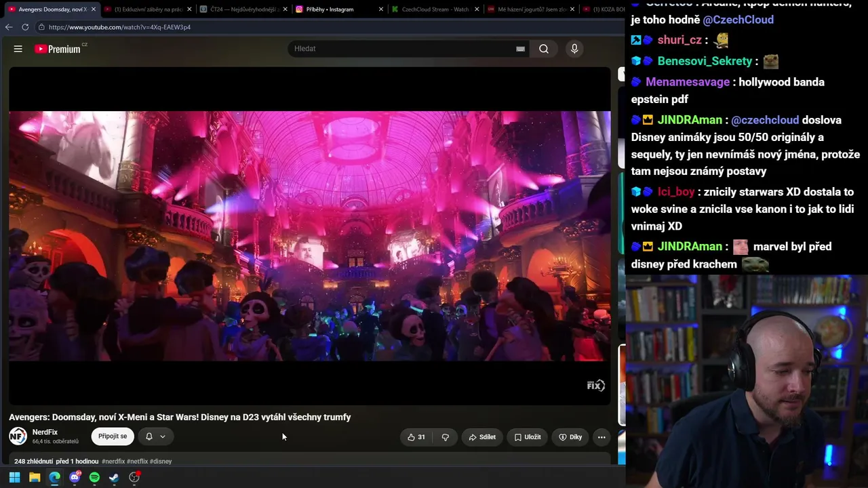The image size is (868, 488).
Task: Open the #nerdfix hashtag link
Action: (113, 462)
